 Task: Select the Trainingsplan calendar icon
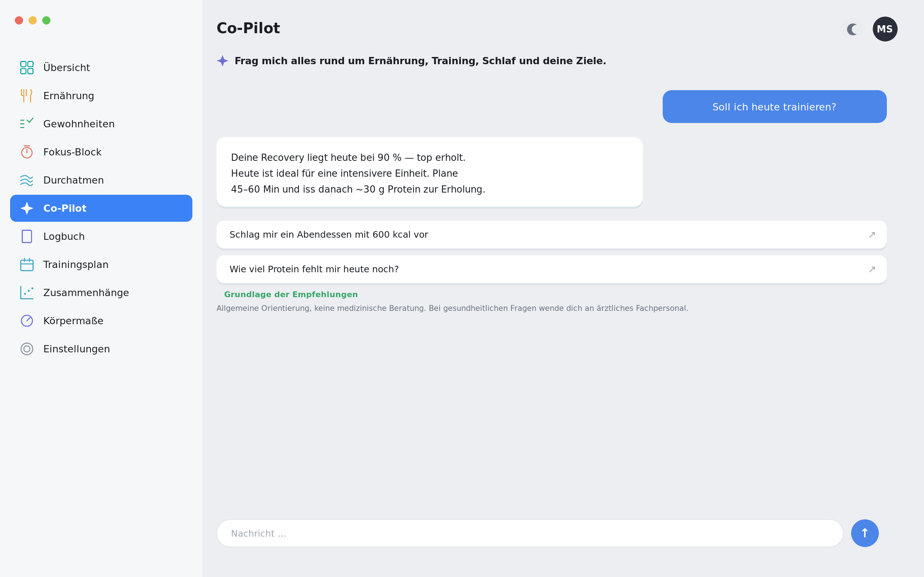27,264
